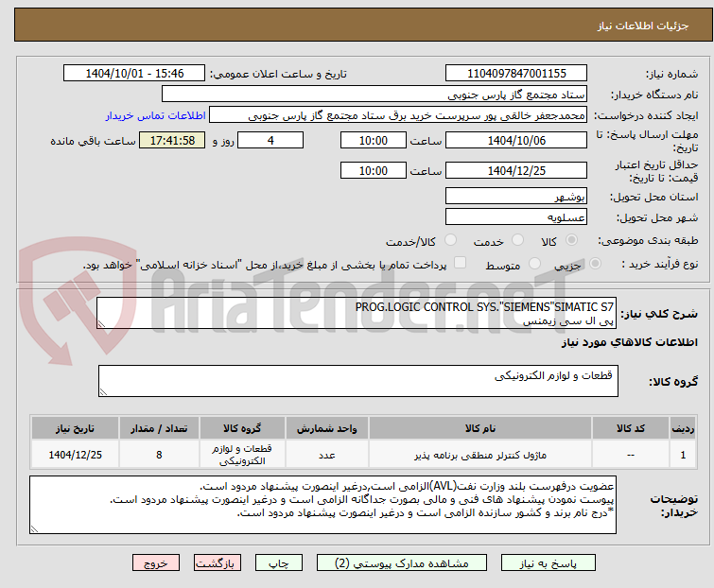Click the general description box with SIEMENS SIMATIC S7

[357, 313]
